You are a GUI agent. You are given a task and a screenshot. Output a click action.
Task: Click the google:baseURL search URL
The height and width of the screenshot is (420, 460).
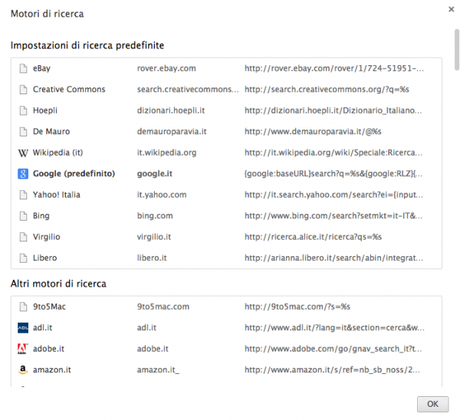pyautogui.click(x=333, y=174)
